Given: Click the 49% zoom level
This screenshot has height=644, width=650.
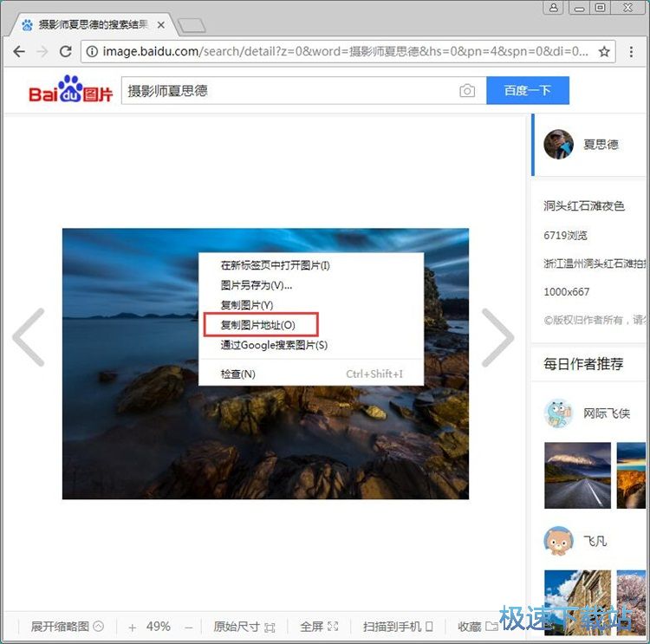Looking at the screenshot, I should tap(159, 626).
